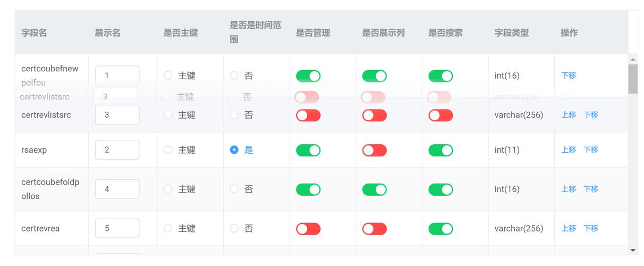Click 下移 in certcoubefoldpollos row
Screen dimensions: 644x266
591,189
